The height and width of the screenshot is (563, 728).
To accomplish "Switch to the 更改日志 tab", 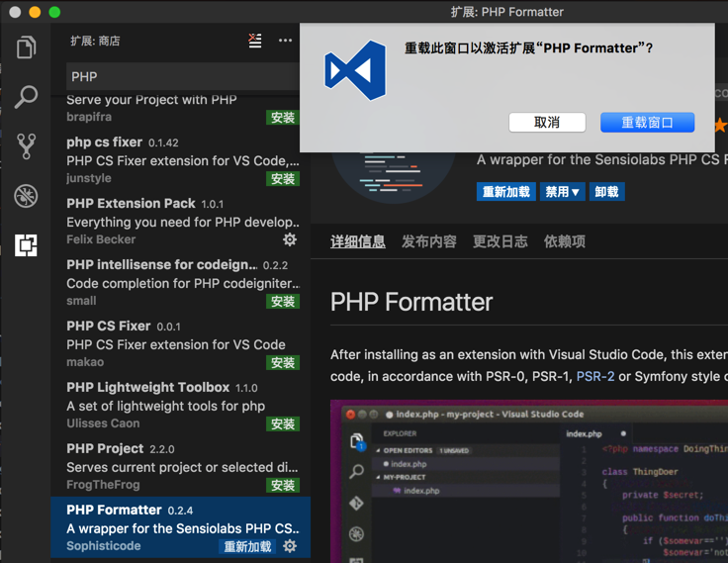I will tap(500, 241).
